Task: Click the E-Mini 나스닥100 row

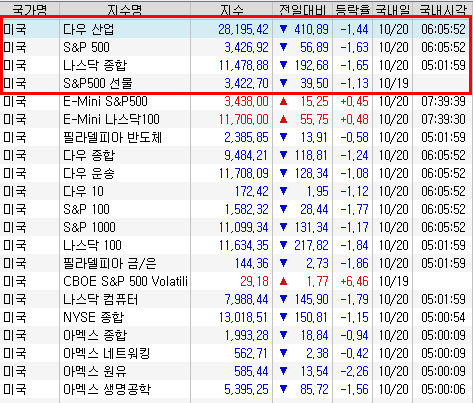Action: tap(236, 119)
